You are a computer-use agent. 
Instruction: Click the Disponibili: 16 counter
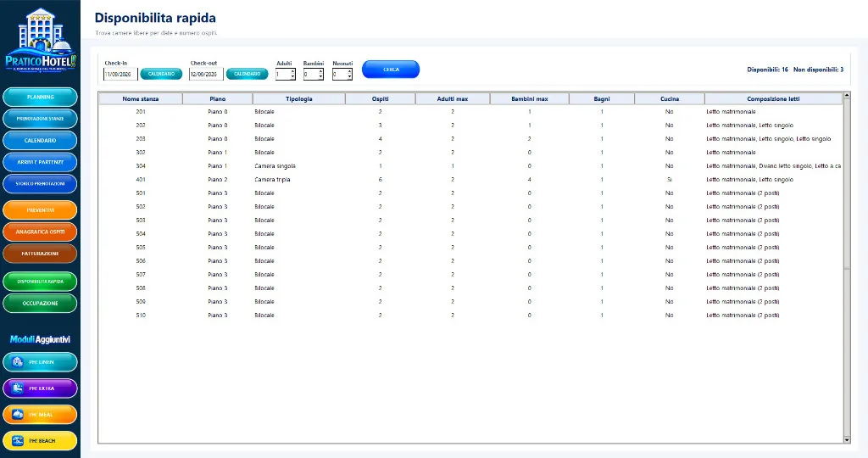767,70
